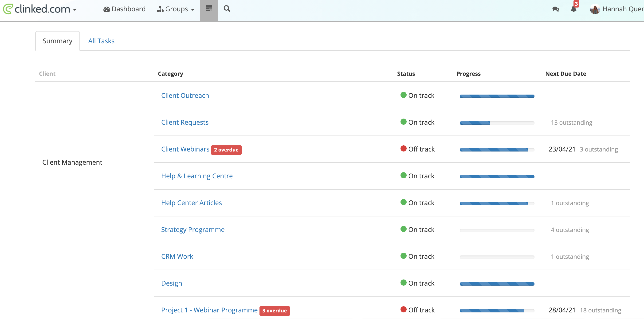Click the Client Webinars progress bar

[497, 150]
